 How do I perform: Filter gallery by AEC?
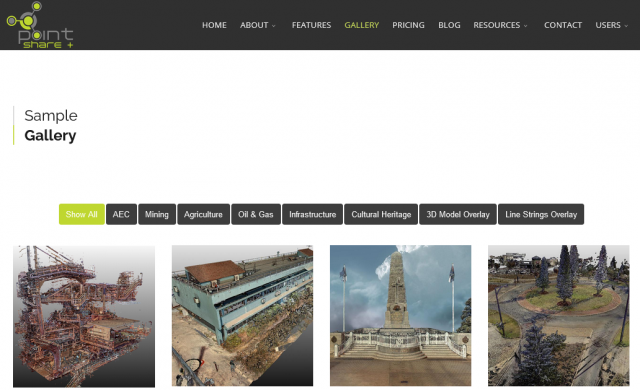(x=121, y=214)
